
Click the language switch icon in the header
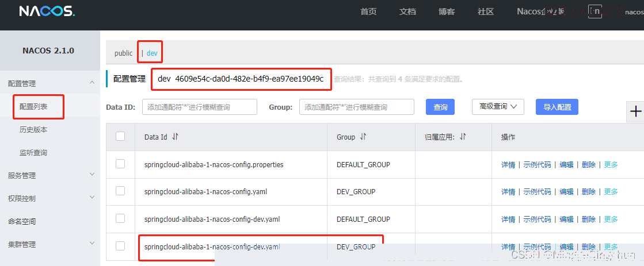[x=595, y=11]
